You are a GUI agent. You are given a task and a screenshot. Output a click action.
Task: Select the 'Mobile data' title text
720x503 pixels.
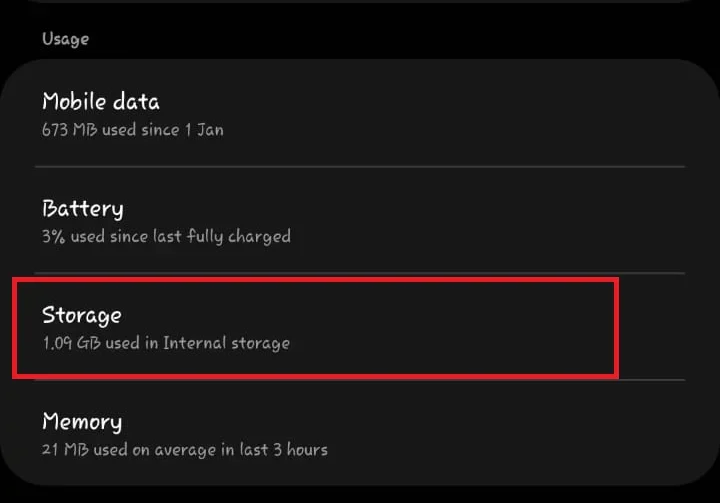click(x=100, y=102)
